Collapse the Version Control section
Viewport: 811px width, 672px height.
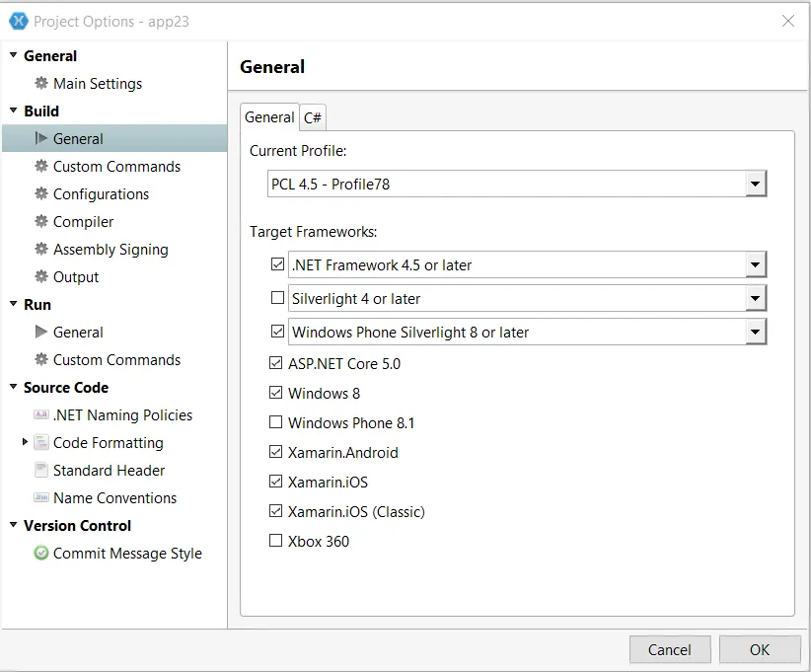[x=14, y=526]
